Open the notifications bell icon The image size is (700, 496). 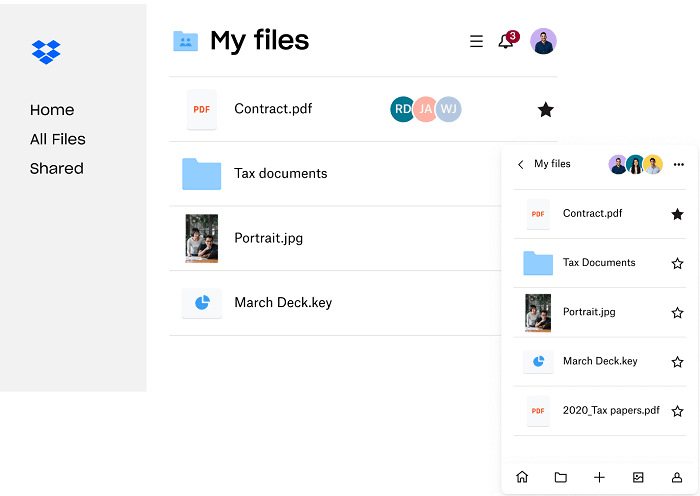507,42
